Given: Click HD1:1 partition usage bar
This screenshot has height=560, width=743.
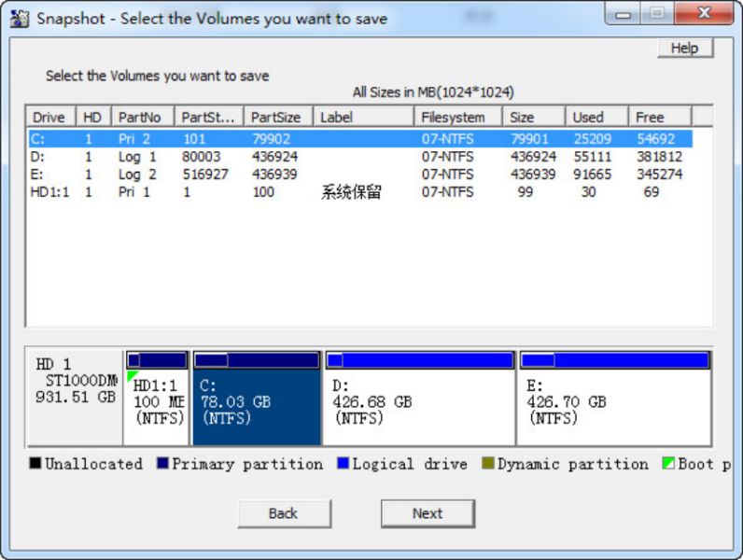Looking at the screenshot, I should click(157, 360).
